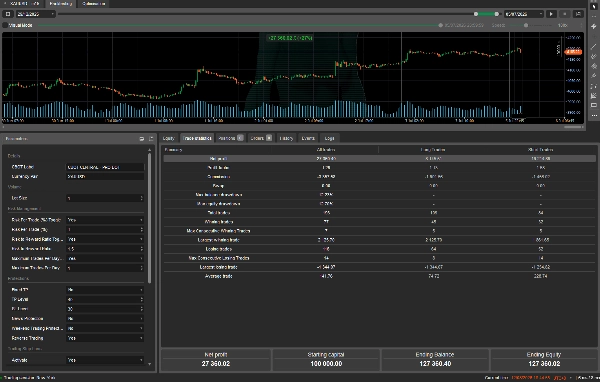The image size is (600, 382).
Task: Click the Net profit summary value 27 350.02
Action: click(216, 364)
